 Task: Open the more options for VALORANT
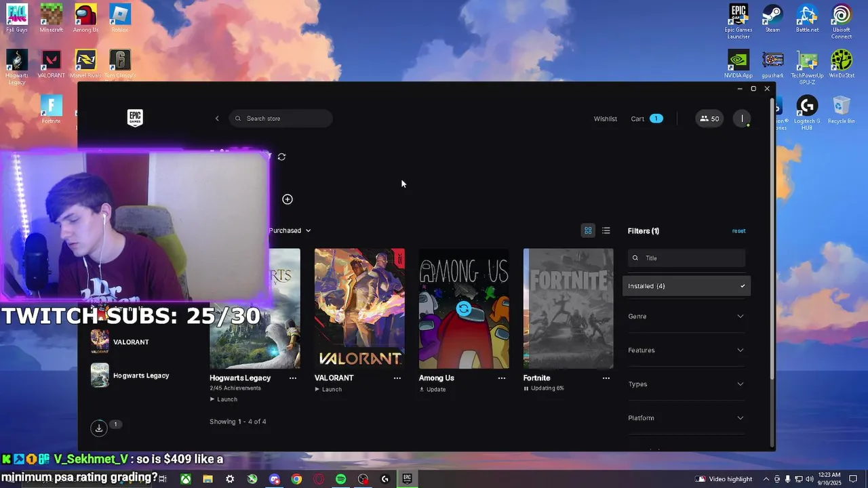click(x=397, y=378)
